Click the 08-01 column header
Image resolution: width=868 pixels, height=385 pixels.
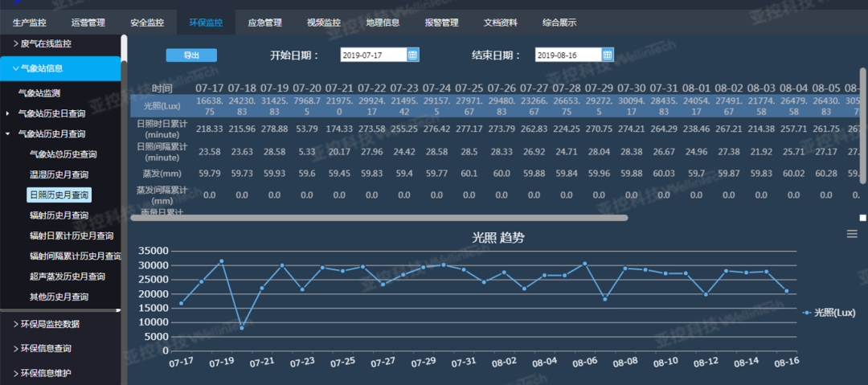pos(696,88)
